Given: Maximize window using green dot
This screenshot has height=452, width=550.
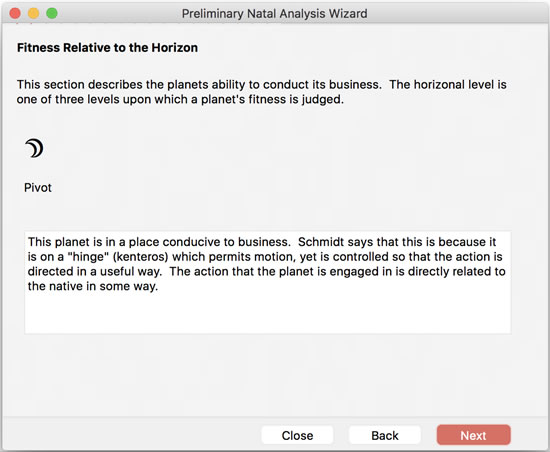Looking at the screenshot, I should [52, 13].
